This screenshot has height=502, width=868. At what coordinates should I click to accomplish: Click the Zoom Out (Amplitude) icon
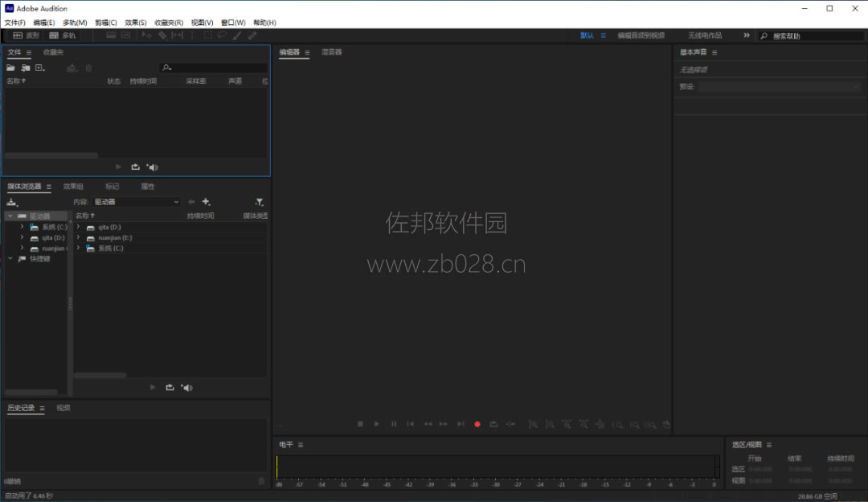pos(549,425)
